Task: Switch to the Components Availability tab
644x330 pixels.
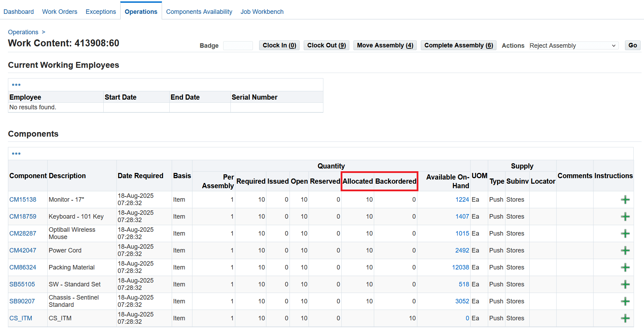Action: (x=199, y=11)
